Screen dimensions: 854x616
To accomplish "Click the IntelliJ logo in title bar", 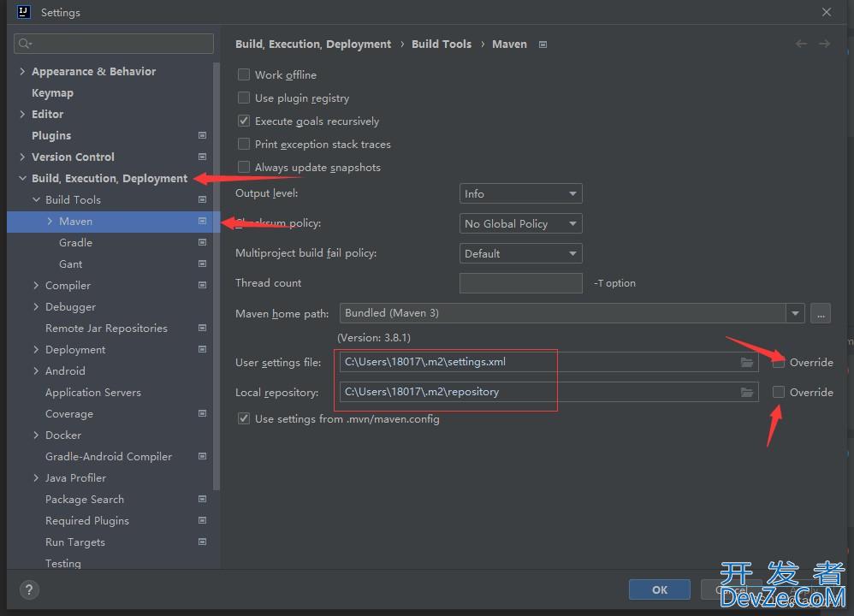I will (23, 12).
